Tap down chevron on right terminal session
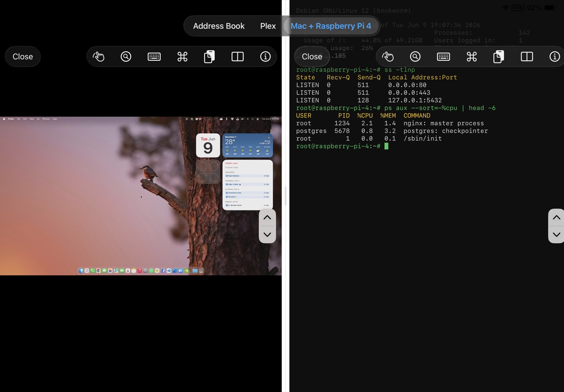 click(x=556, y=234)
